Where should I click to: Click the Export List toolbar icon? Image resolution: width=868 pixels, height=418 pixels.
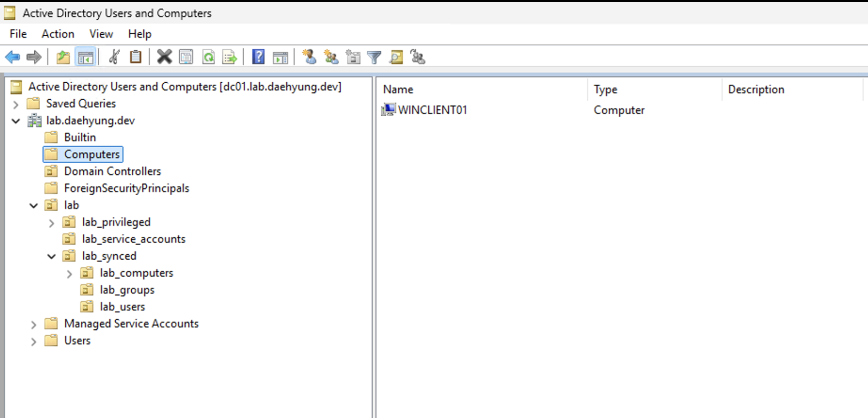230,57
